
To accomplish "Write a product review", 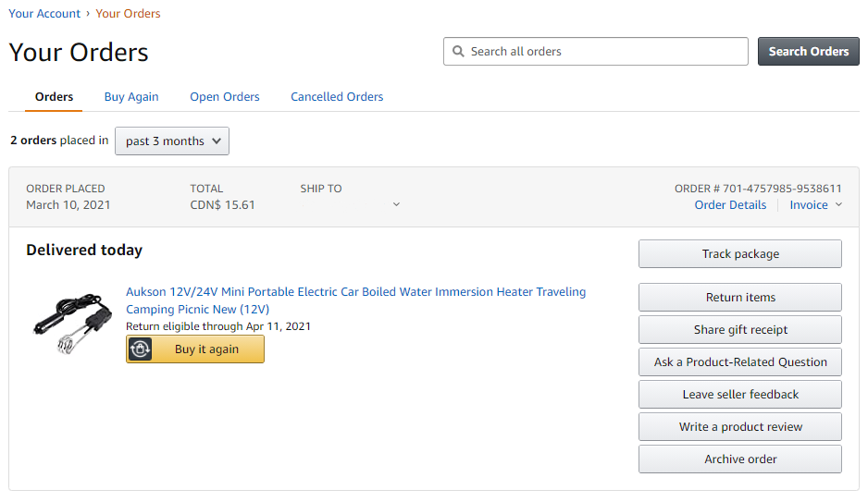I will pos(740,427).
